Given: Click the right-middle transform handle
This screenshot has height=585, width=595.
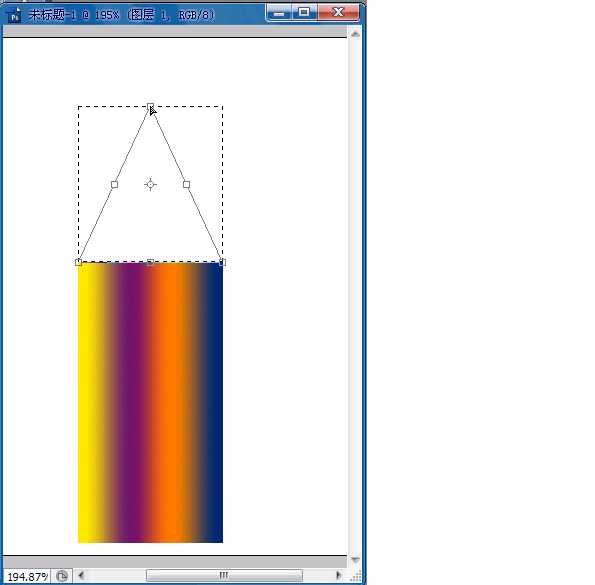Looking at the screenshot, I should pos(186,184).
